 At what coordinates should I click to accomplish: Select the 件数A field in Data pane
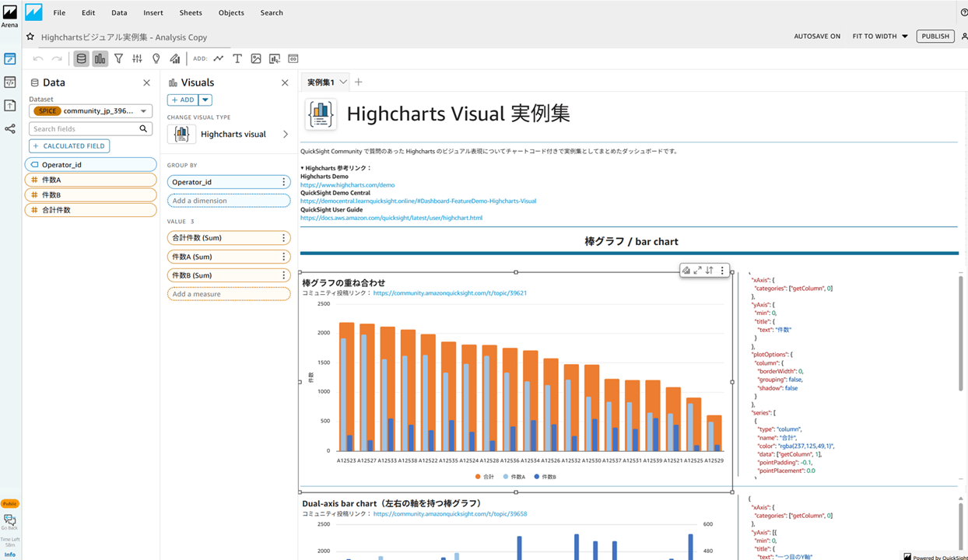click(x=90, y=180)
